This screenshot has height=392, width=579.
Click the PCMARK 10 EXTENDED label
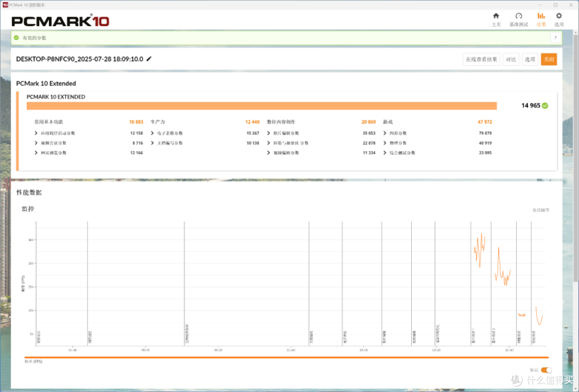click(x=56, y=96)
